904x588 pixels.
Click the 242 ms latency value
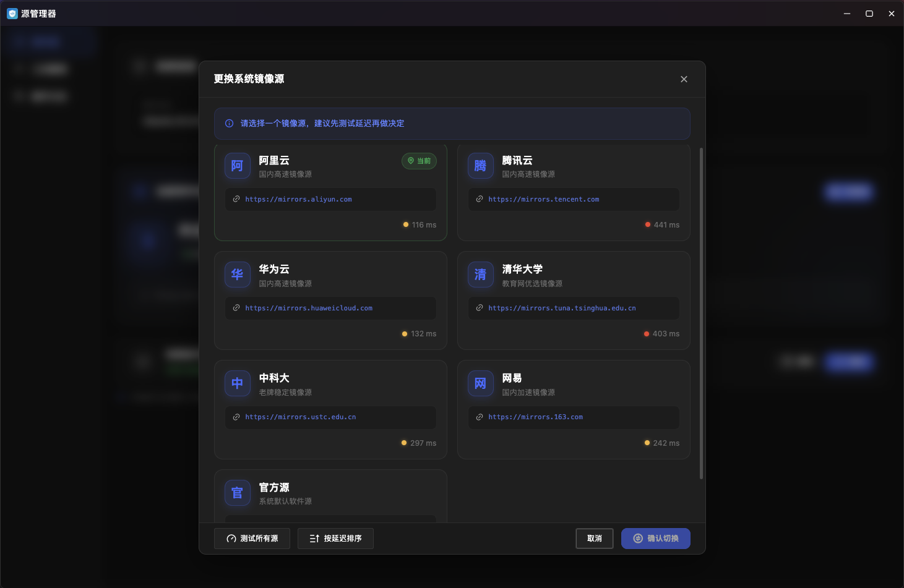point(666,443)
